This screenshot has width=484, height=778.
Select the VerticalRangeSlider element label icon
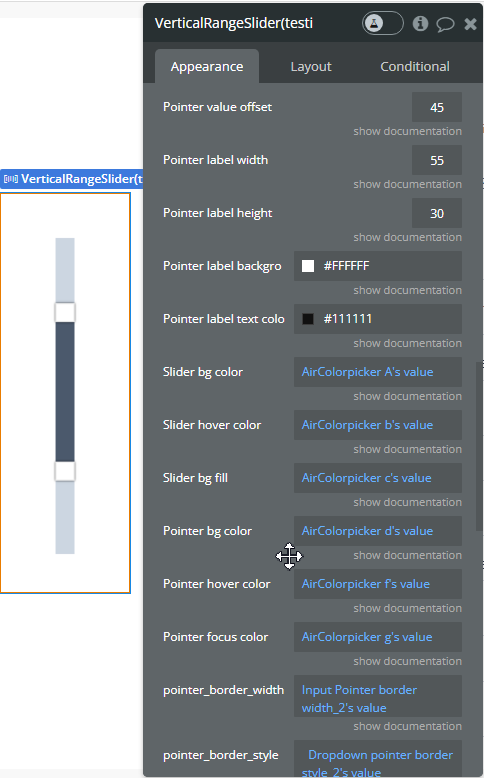(11, 179)
